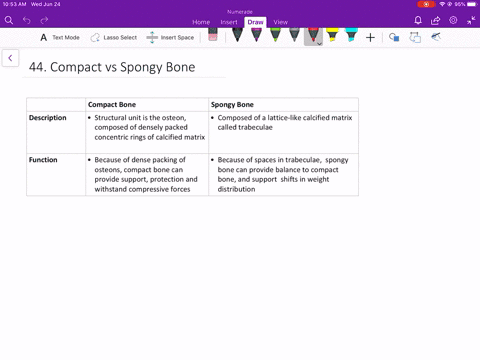Pick the gray pen
Viewport: 480px width, 360px height.
point(294,35)
